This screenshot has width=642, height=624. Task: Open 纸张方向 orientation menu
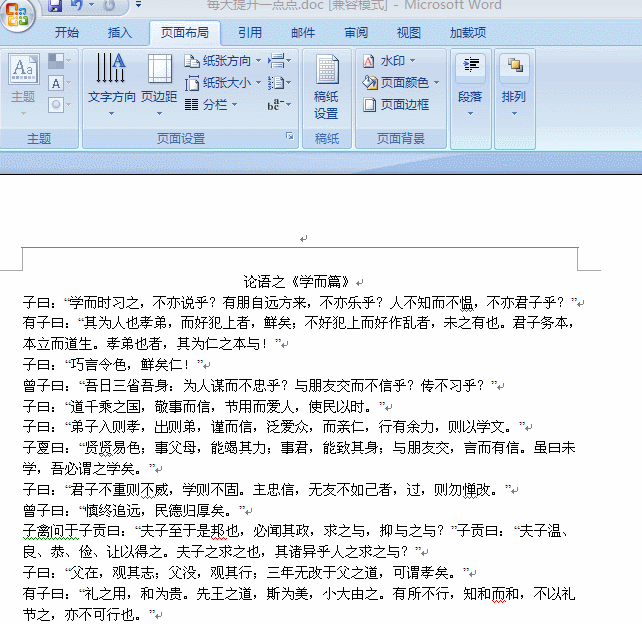click(223, 61)
